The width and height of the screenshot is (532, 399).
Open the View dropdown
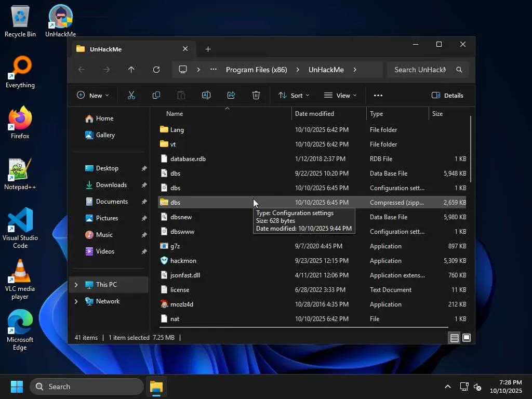[x=340, y=96]
